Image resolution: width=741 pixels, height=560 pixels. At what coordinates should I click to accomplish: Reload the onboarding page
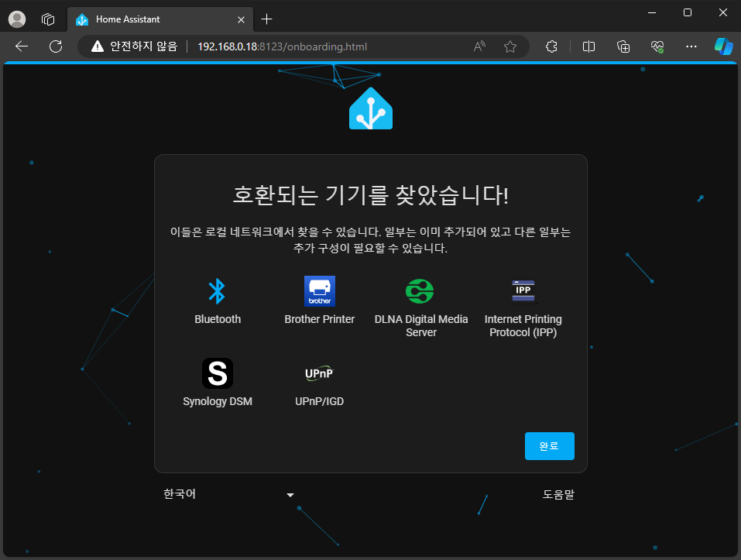(x=56, y=46)
